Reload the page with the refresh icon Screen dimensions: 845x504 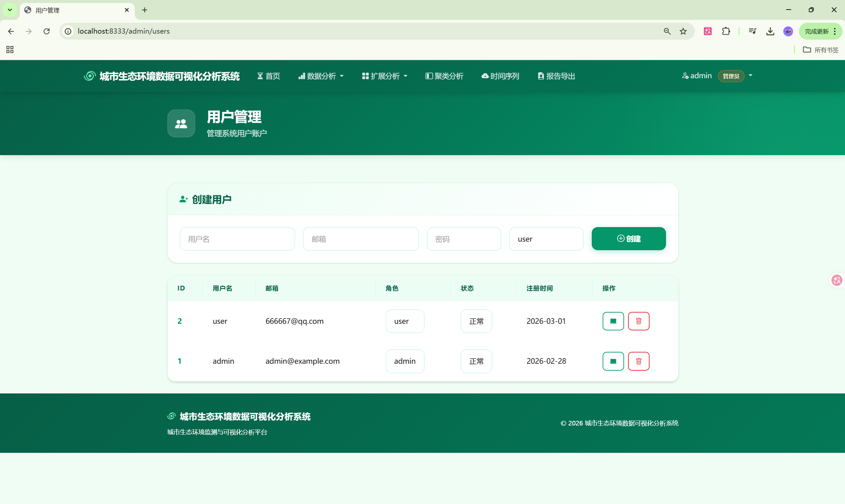tap(47, 31)
